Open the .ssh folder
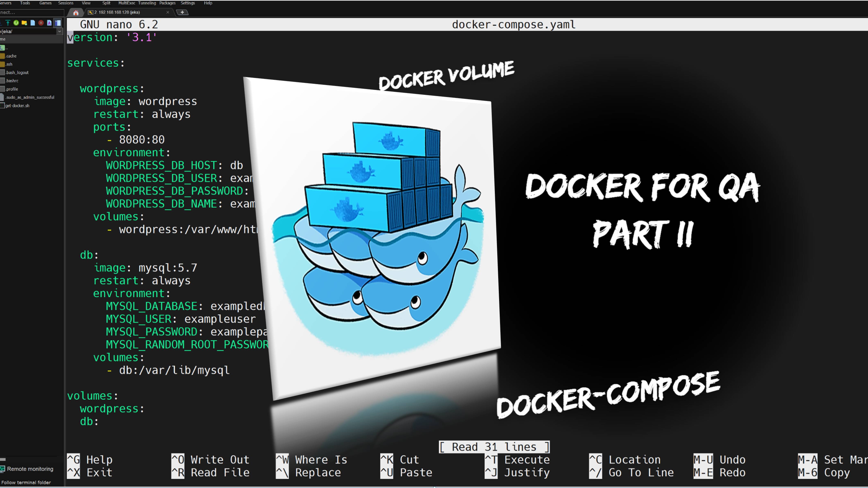 click(9, 64)
